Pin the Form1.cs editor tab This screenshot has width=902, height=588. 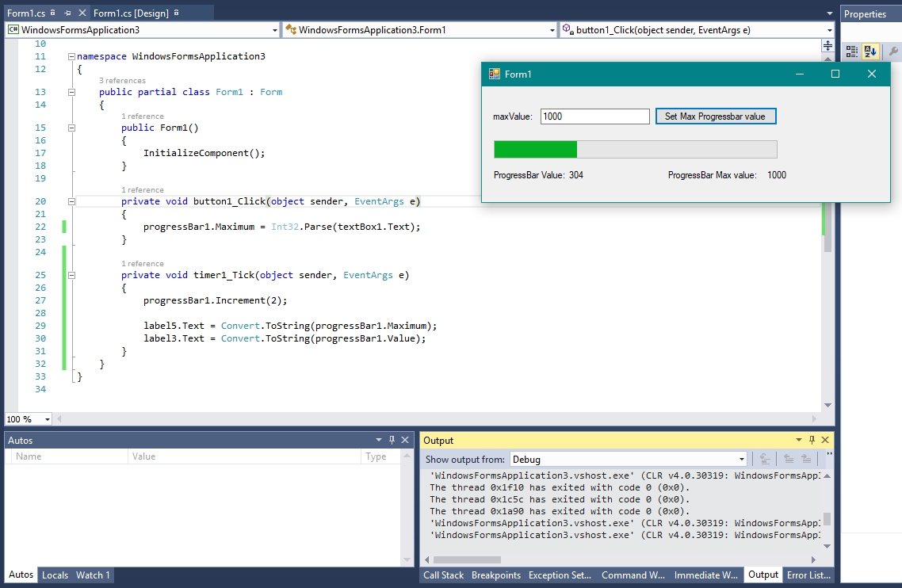(x=67, y=13)
